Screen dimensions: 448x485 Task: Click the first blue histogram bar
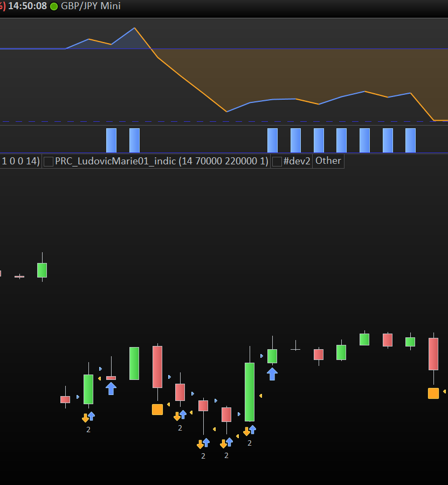tap(111, 141)
